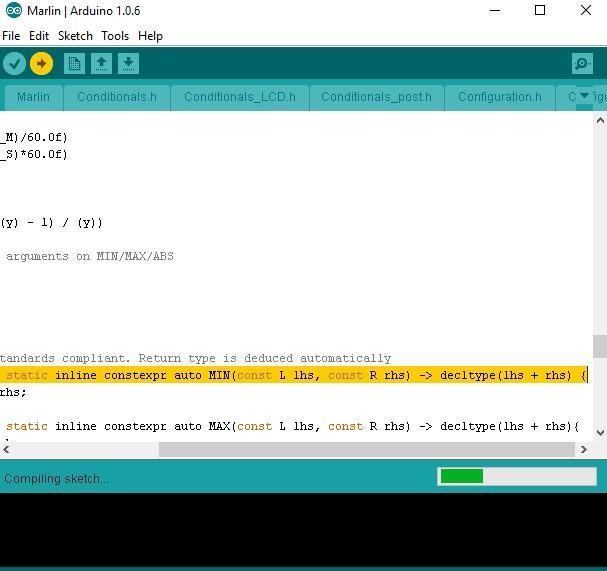Click the horizontal scrollbar left arrow
This screenshot has height=571, width=607.
coord(6,450)
